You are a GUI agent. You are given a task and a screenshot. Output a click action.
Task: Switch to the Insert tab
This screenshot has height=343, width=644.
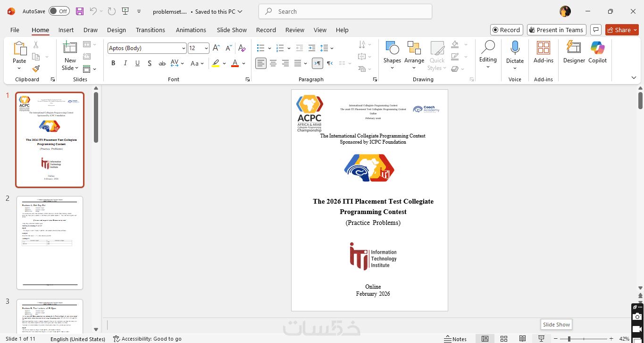pos(66,30)
